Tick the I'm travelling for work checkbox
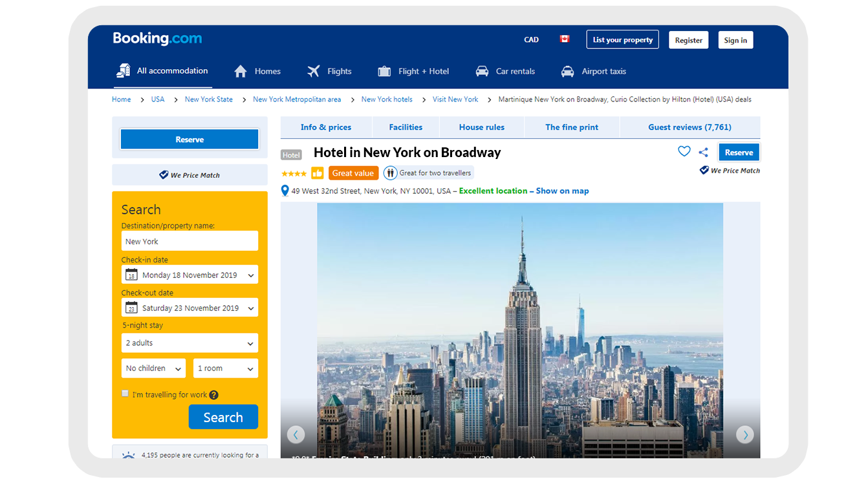 coord(125,394)
